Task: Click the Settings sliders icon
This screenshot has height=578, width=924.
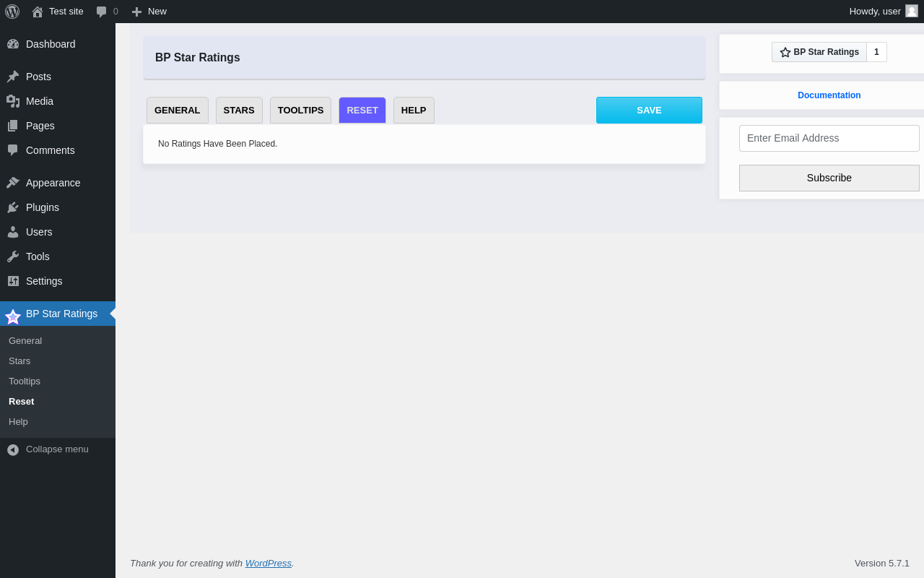Action: tap(13, 281)
